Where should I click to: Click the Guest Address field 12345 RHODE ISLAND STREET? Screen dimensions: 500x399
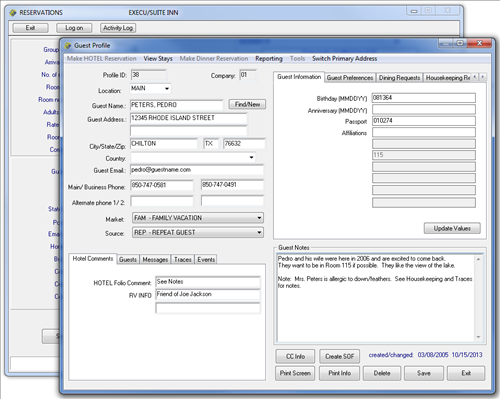189,118
